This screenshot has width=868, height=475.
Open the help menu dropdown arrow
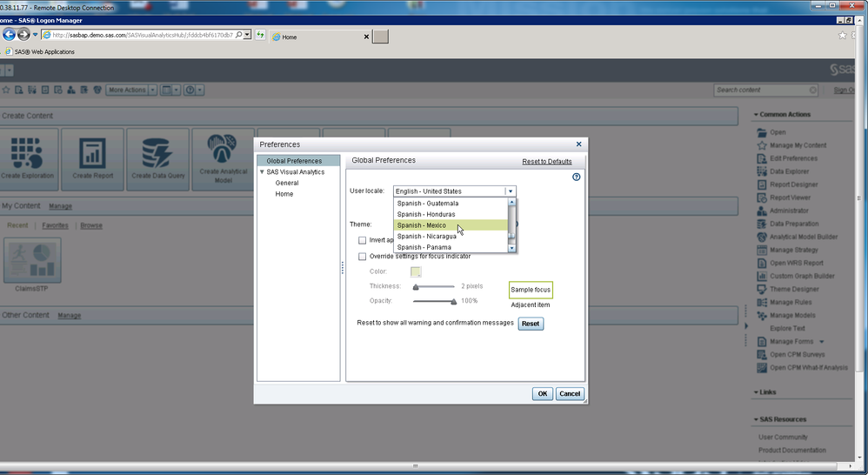[x=200, y=90]
